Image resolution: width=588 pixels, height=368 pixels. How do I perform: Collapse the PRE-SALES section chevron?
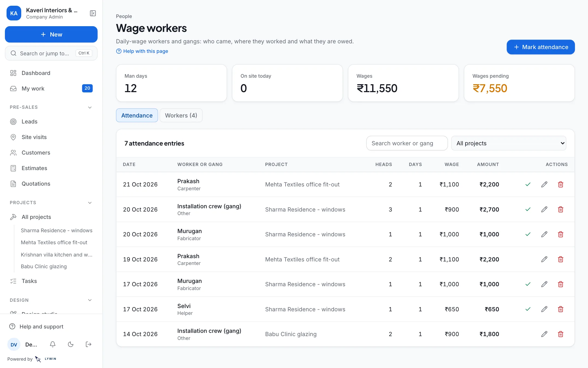(x=90, y=107)
